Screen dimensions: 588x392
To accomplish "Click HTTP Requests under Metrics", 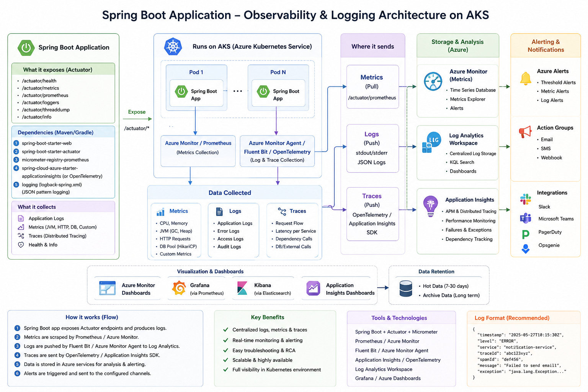I will [175, 239].
